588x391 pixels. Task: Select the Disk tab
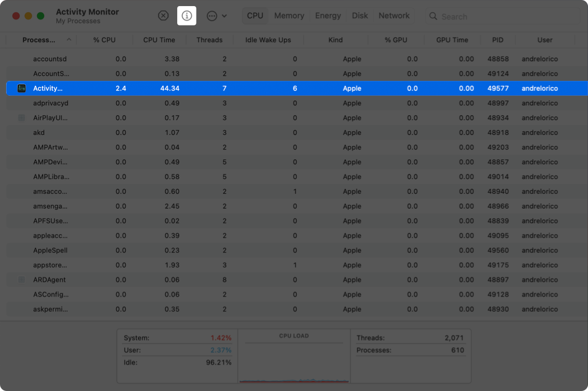pos(360,16)
